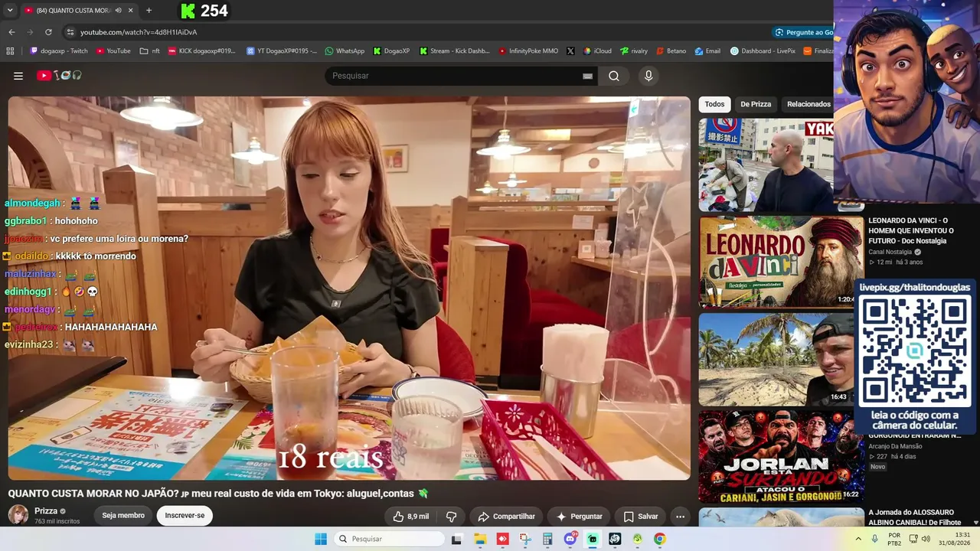The width and height of the screenshot is (980, 551).
Task: Click Pergunte ao Google in the address bar
Action: 804,32
